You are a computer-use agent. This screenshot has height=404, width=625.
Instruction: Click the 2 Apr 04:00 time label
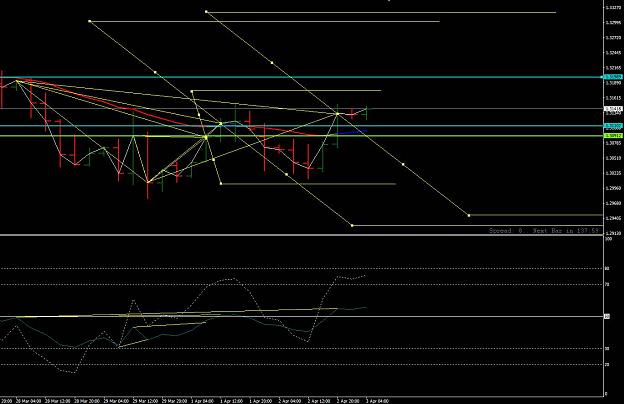(290, 401)
